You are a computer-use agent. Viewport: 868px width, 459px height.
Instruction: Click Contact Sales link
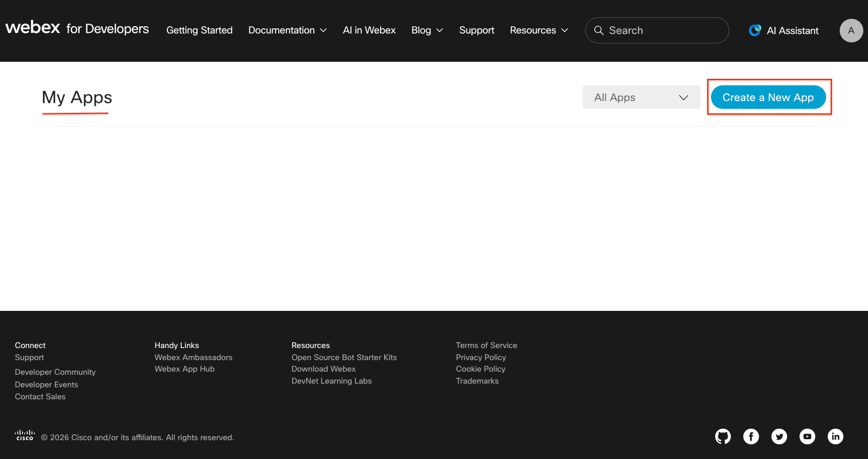40,397
